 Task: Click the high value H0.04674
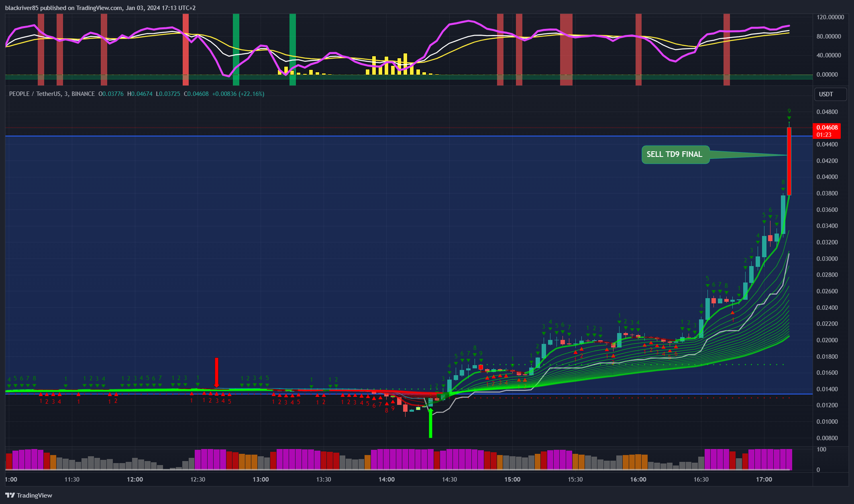pos(140,94)
